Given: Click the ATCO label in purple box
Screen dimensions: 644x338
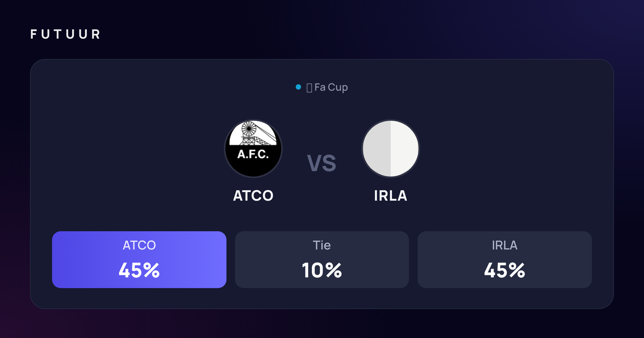Looking at the screenshot, I should (139, 245).
